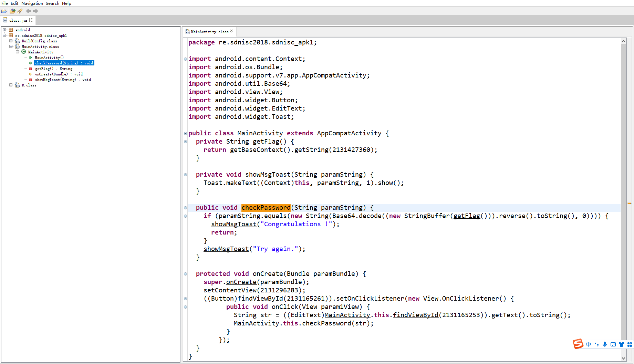Open the Sogou virtual keyboard icon
Screen dimensions: 634x364
click(x=613, y=344)
